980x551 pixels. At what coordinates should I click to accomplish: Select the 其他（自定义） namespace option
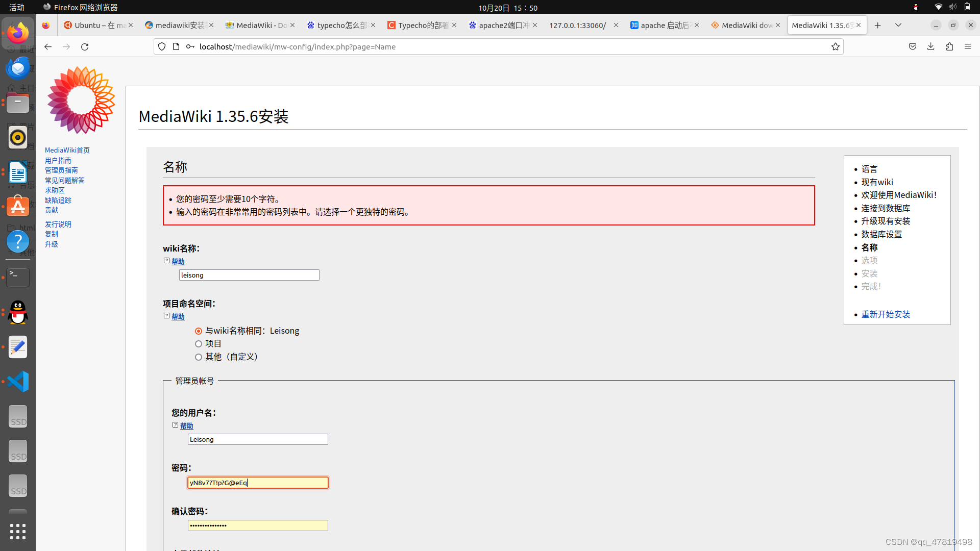pyautogui.click(x=199, y=357)
